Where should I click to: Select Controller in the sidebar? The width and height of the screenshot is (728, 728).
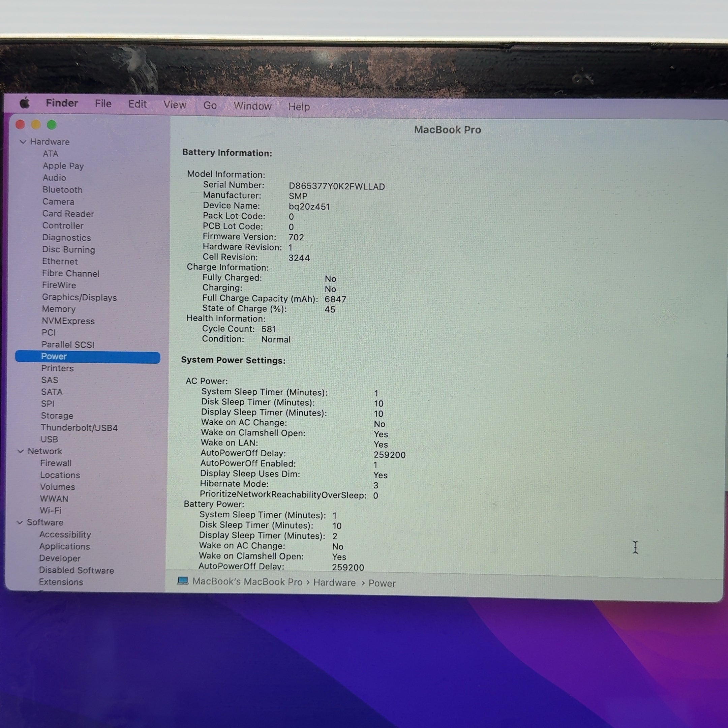point(63,226)
